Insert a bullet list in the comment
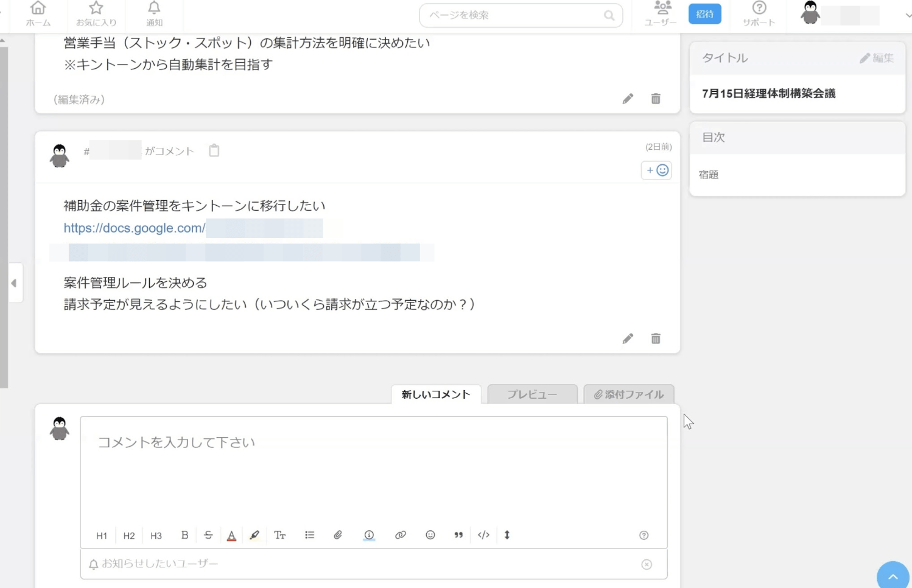This screenshot has width=912, height=588. pos(309,535)
